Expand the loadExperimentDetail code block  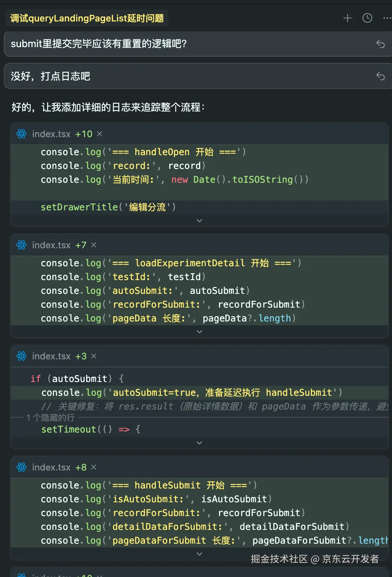coord(199,331)
